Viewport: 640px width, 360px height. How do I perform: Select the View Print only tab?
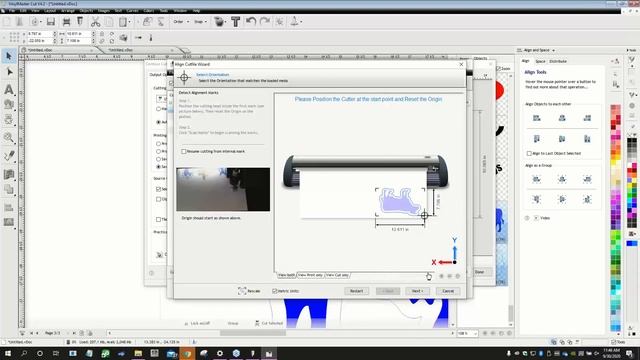[x=310, y=275]
